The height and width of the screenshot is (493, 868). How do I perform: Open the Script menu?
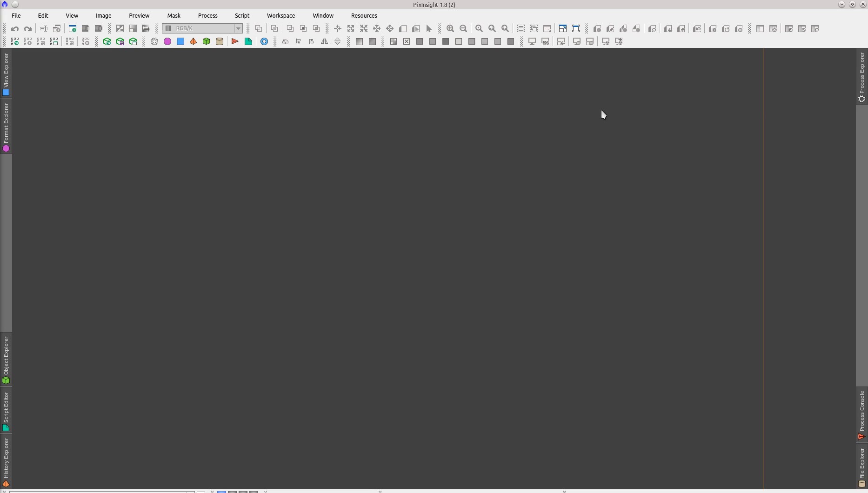point(242,16)
